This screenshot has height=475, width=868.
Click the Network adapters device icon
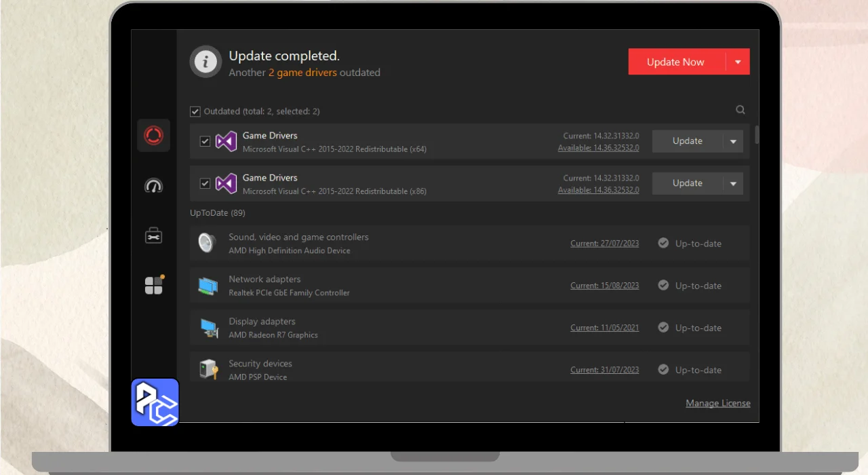tap(208, 286)
